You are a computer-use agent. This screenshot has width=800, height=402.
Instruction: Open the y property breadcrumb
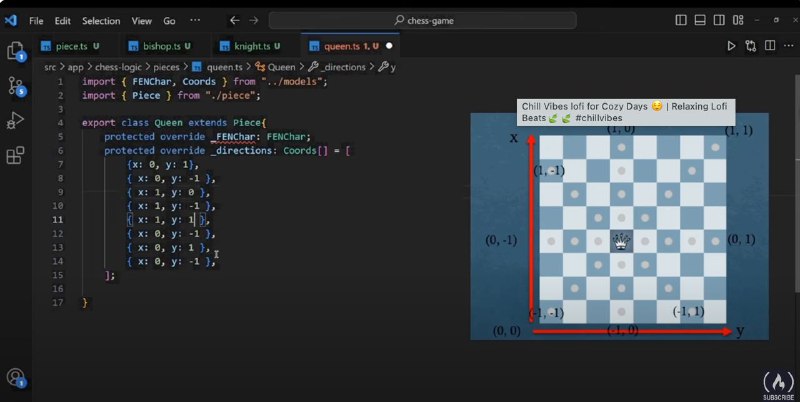coord(387,67)
